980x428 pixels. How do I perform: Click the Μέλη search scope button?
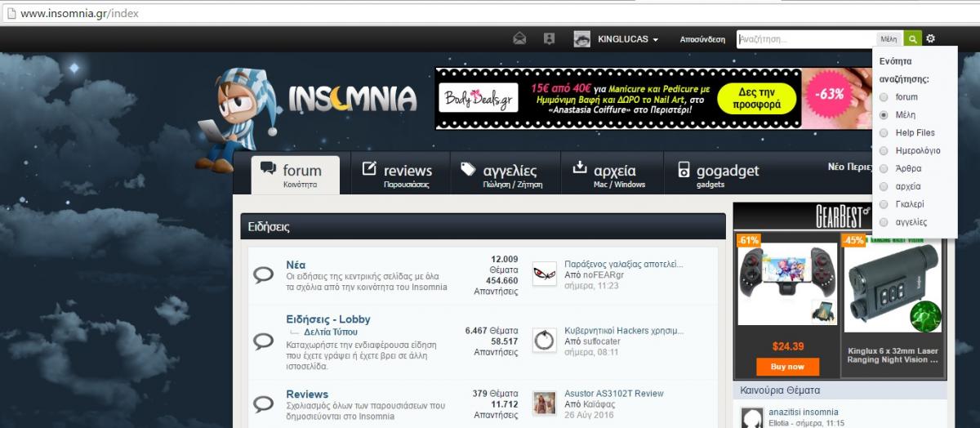pos(889,38)
